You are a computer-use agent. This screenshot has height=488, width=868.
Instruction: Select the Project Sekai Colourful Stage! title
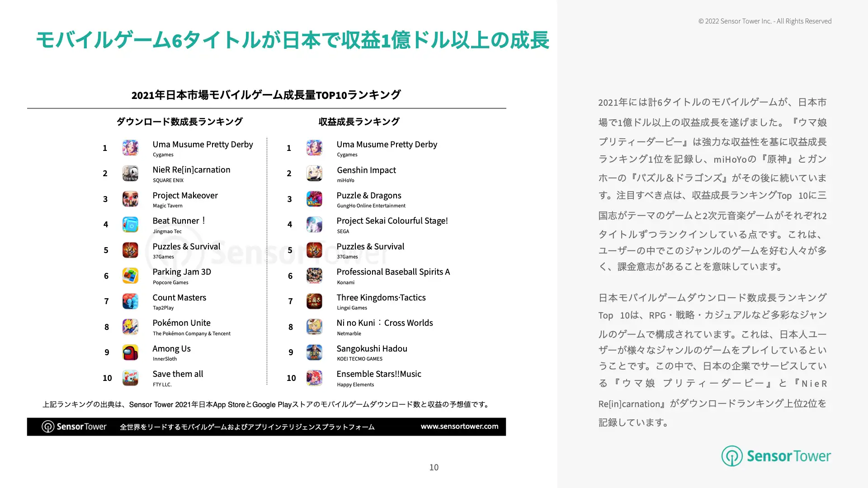[x=392, y=221]
